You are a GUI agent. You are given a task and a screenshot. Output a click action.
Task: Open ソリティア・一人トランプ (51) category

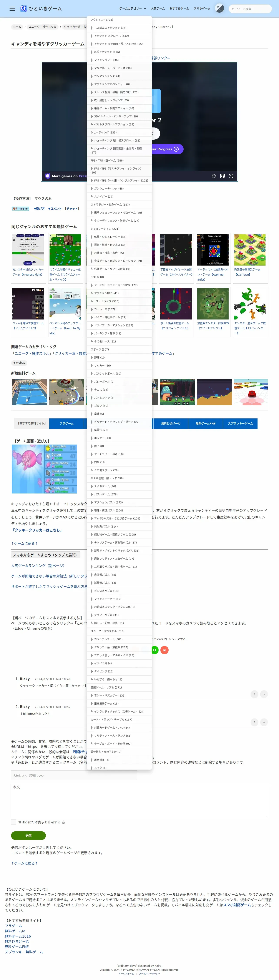tap(119, 736)
